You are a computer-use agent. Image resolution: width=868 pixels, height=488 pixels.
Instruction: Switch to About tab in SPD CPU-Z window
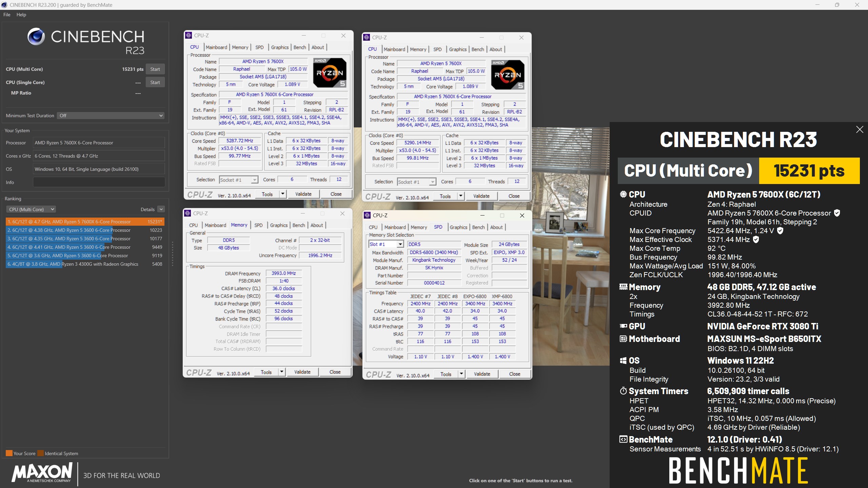(496, 227)
